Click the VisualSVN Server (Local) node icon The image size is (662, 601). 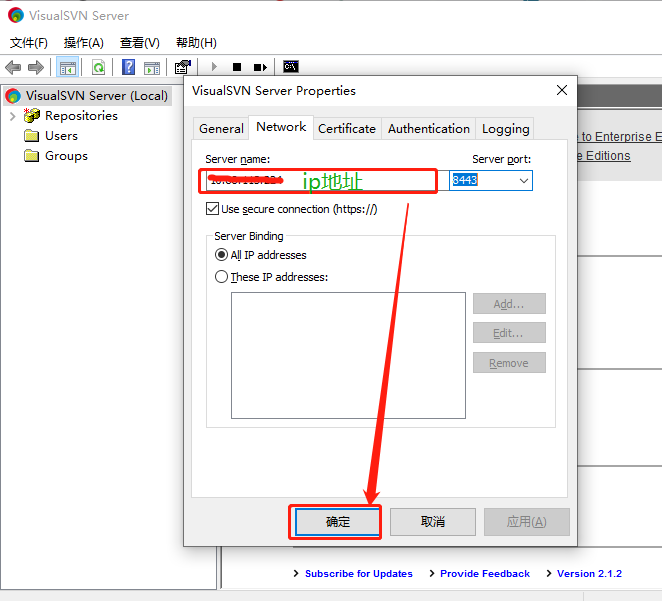tap(13, 96)
